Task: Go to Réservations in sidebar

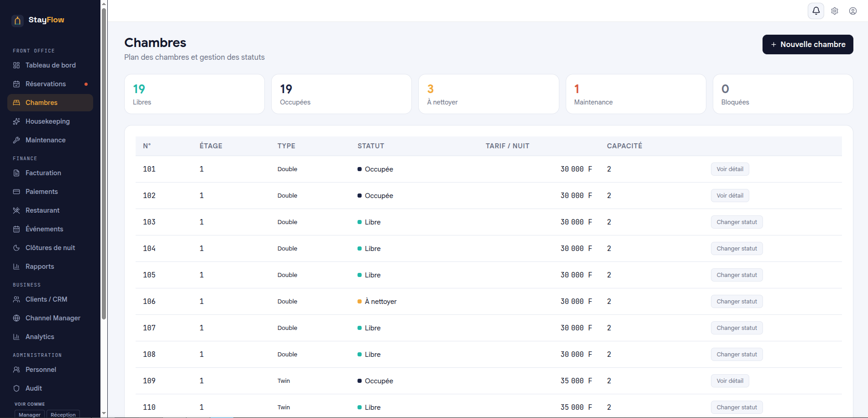Action: [x=50, y=84]
